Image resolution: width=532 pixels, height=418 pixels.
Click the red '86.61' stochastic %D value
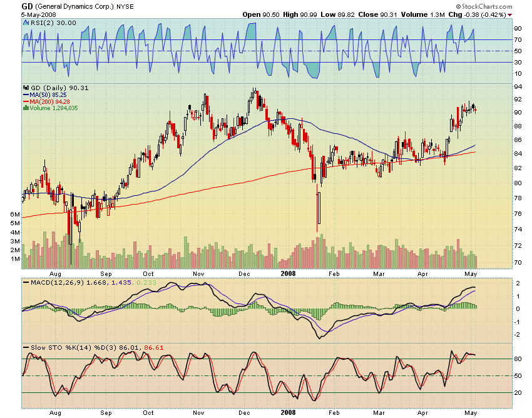[154, 347]
